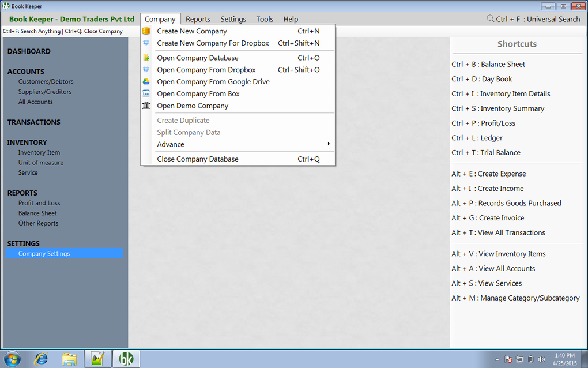Image resolution: width=588 pixels, height=368 pixels.
Task: Click 'Ctrl + B : Balance Sheet' shortcut
Action: tap(488, 64)
